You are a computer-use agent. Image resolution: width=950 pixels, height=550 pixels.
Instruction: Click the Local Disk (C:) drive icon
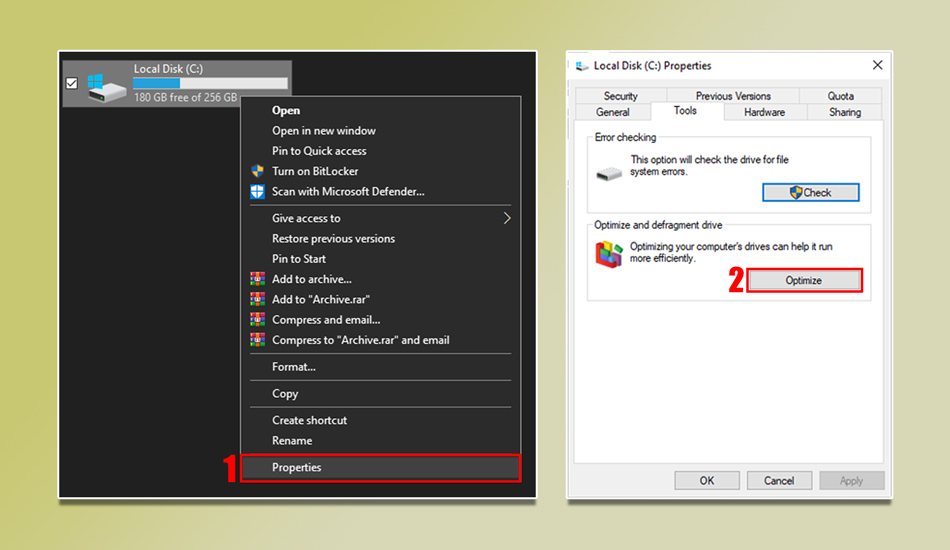point(106,89)
